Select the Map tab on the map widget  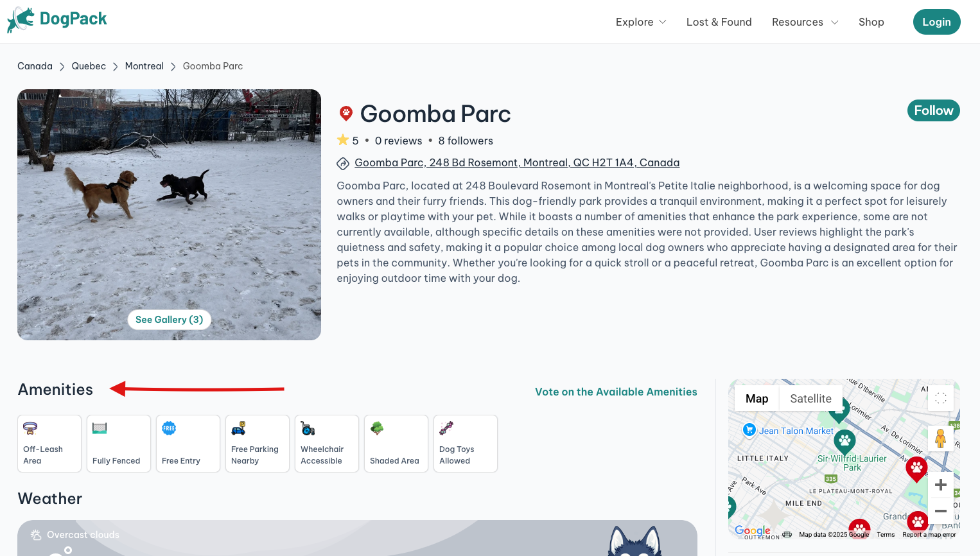click(756, 398)
